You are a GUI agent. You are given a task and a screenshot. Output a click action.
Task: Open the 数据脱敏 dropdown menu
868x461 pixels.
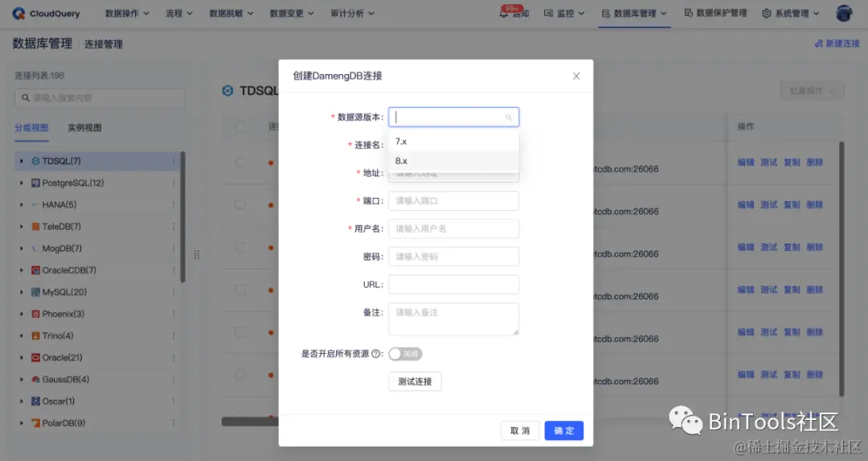[231, 14]
